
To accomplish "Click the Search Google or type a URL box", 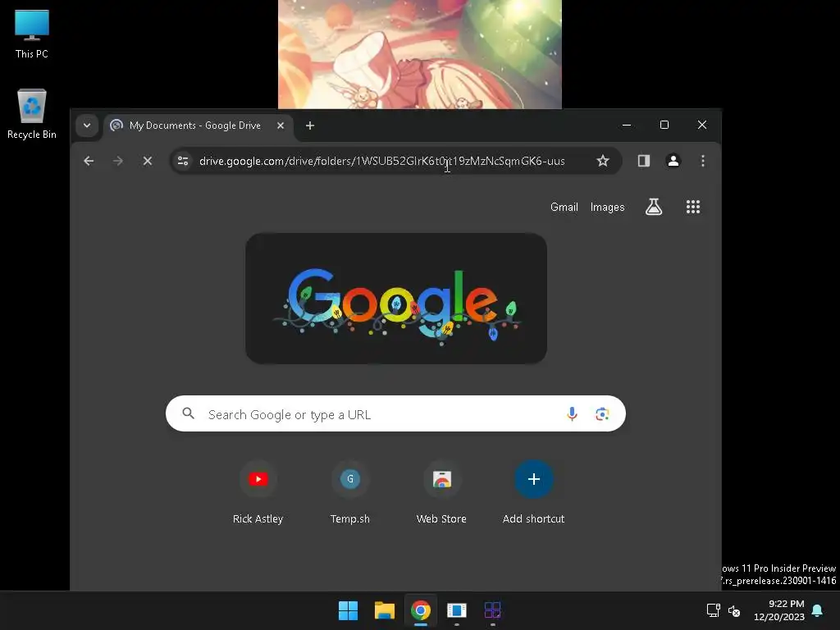I will [395, 414].
